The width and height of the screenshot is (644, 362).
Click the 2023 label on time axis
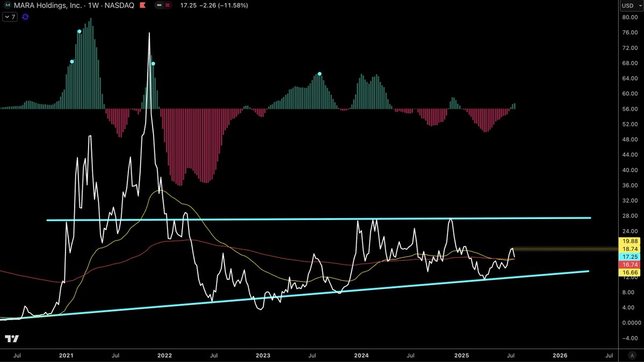[263, 356]
